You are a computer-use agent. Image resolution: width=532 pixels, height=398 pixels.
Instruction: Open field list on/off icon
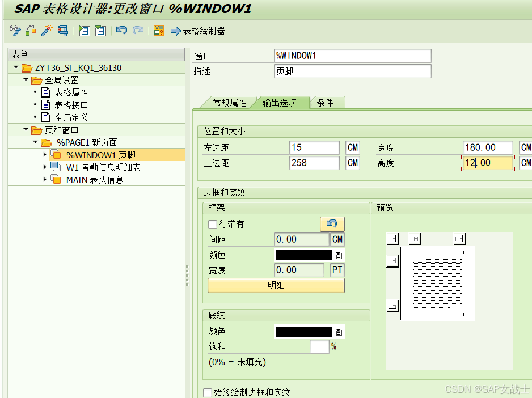pyautogui.click(x=159, y=31)
